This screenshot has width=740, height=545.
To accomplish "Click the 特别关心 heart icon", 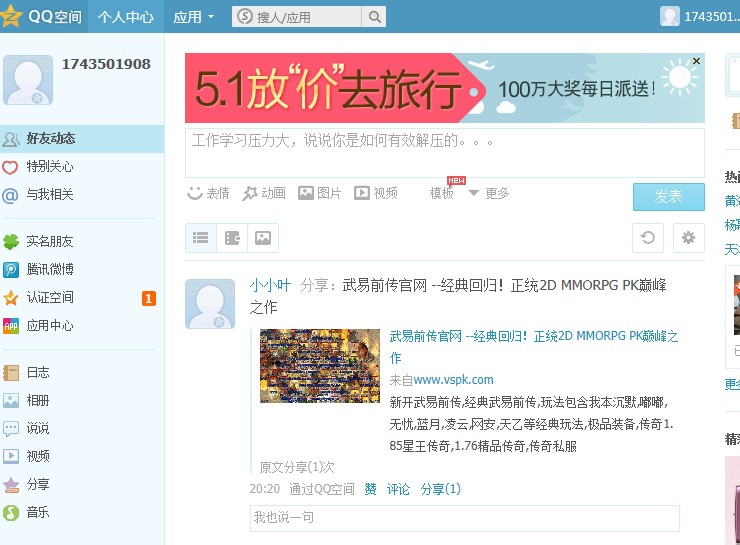I will (x=10, y=167).
